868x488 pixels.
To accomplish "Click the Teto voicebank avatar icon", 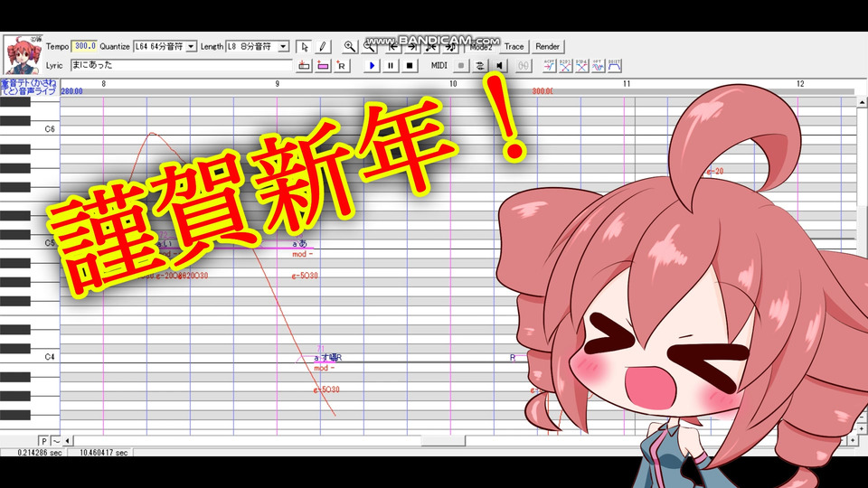I will coord(22,55).
